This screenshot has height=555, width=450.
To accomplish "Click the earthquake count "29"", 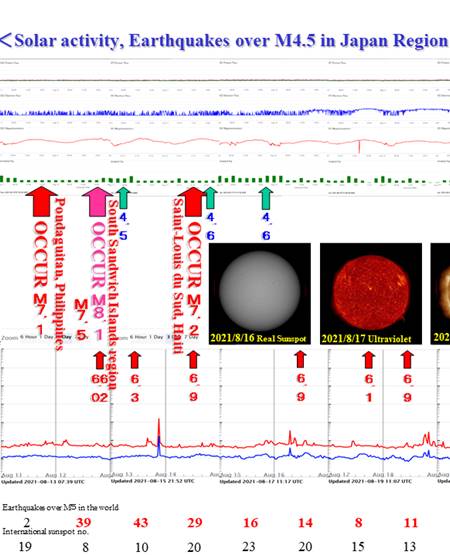I will 195,523.
